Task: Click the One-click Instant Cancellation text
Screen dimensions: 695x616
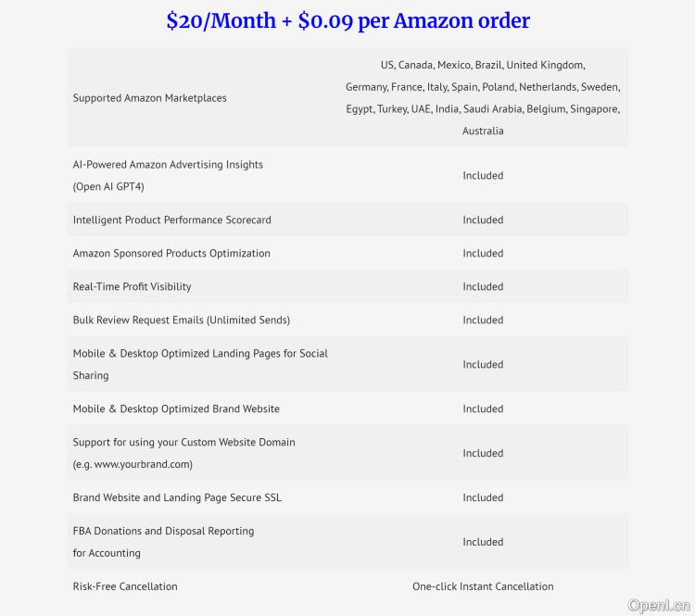Action: tap(483, 586)
